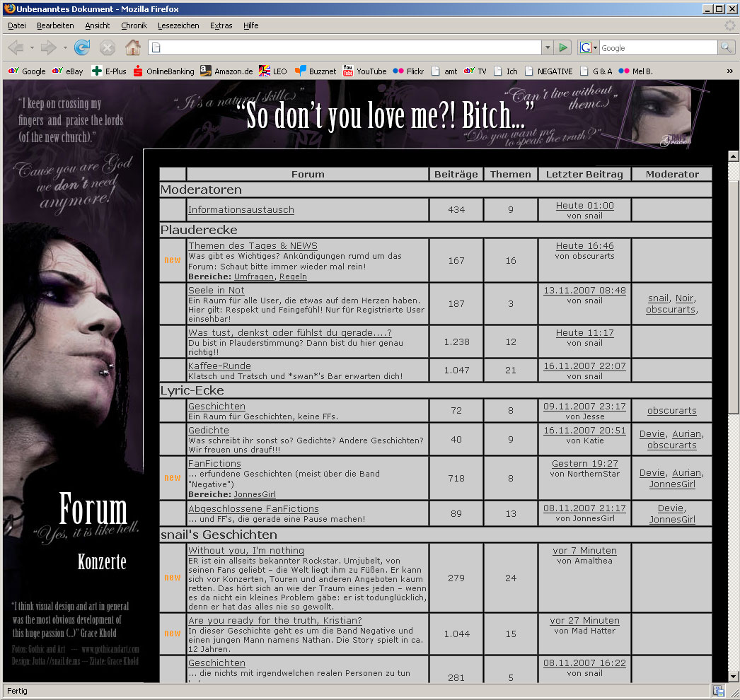Reload the page with the refresh icon

click(x=81, y=47)
